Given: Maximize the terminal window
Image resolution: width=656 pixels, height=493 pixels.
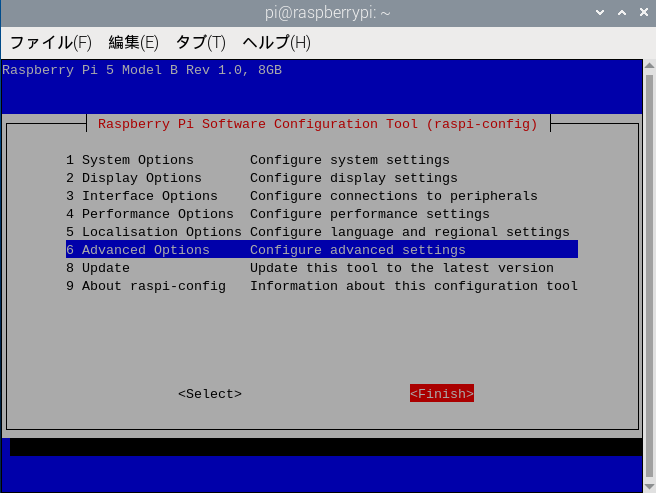Looking at the screenshot, I should click(622, 13).
